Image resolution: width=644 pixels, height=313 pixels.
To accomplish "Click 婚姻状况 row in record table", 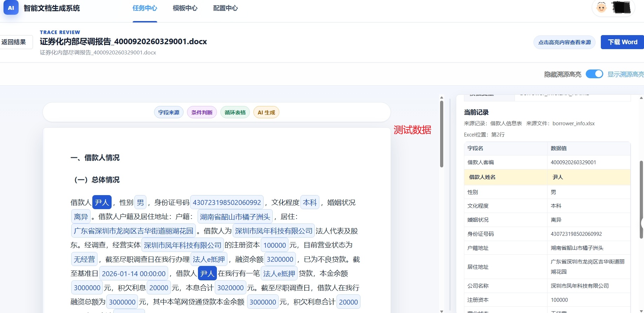I will (x=547, y=220).
